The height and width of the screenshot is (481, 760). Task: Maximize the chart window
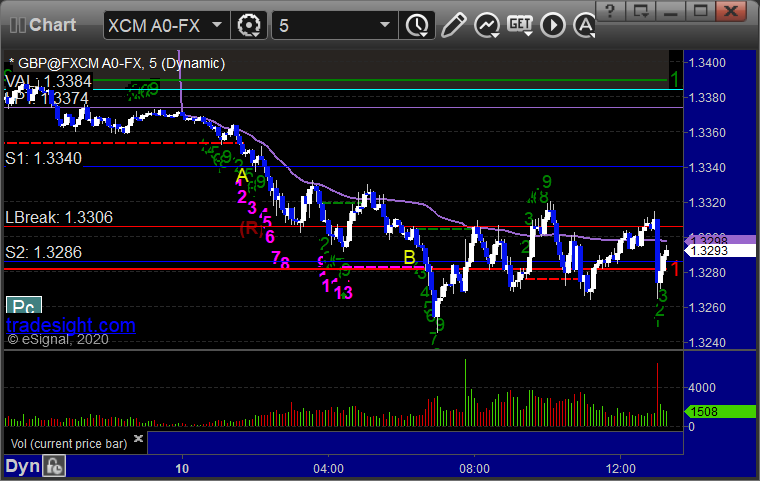click(x=700, y=11)
